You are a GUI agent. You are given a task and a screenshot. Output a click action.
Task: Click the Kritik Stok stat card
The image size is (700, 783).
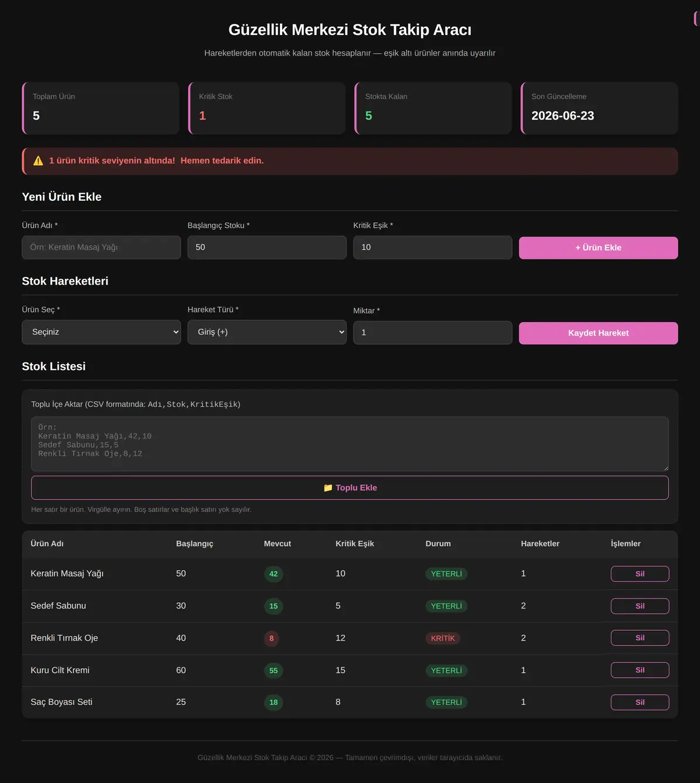click(267, 108)
